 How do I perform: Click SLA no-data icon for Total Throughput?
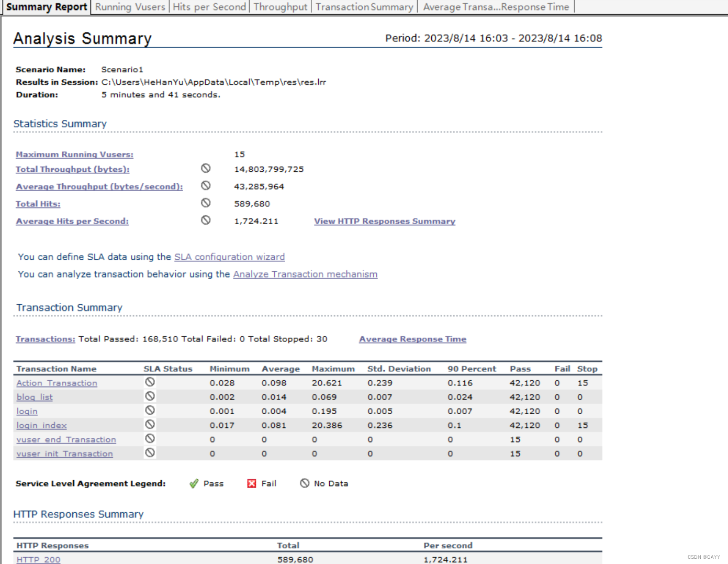[x=206, y=168]
